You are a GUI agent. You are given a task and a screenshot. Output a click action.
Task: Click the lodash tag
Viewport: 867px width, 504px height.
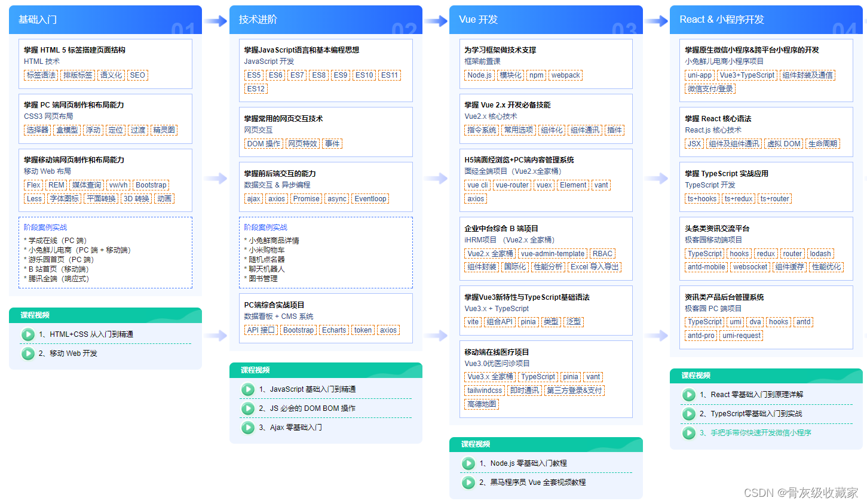[820, 254]
